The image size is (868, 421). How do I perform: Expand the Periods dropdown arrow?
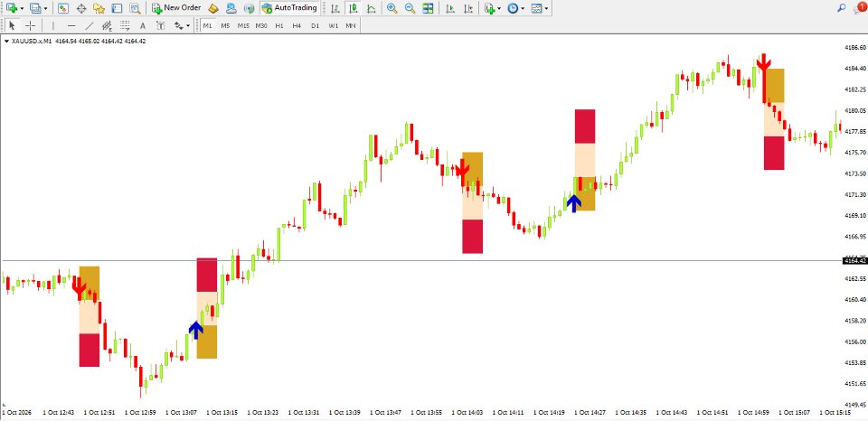524,8
